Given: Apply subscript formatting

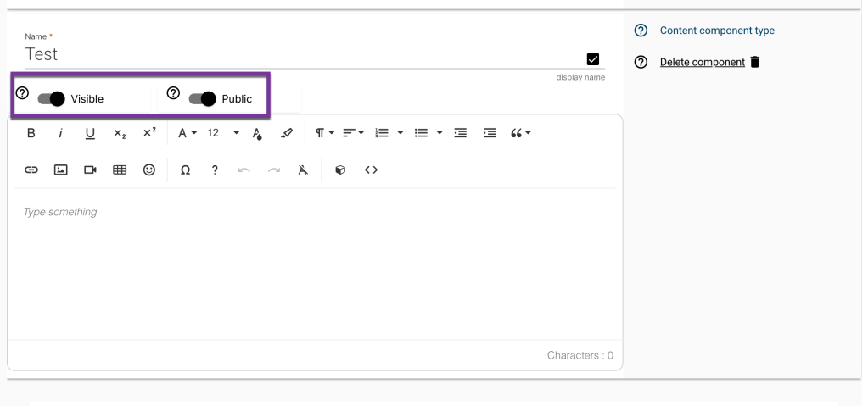Looking at the screenshot, I should (120, 133).
